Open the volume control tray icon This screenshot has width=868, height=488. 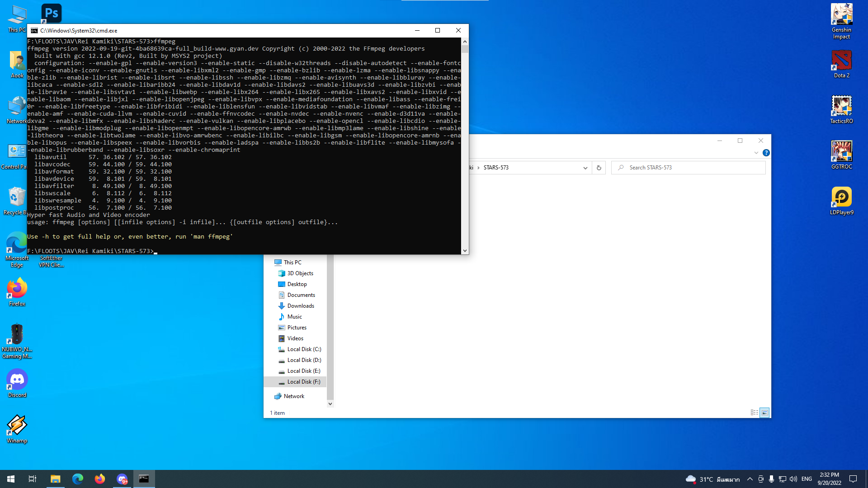coord(793,479)
